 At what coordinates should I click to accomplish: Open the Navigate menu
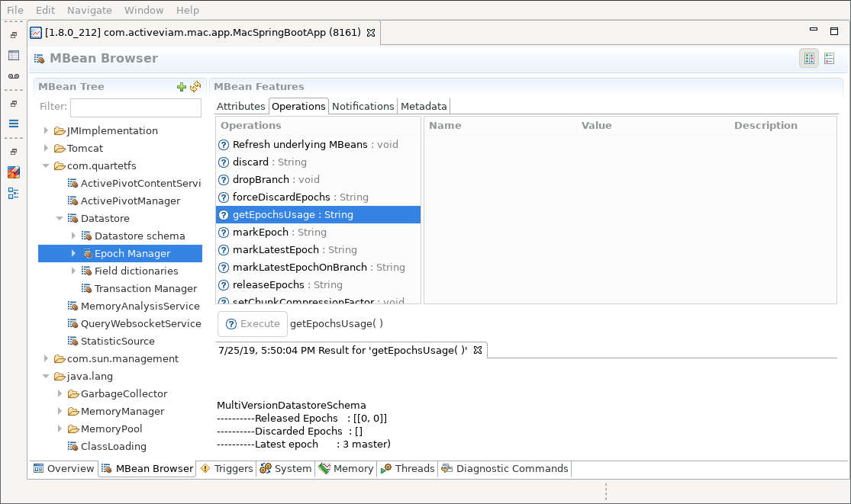[x=89, y=11]
